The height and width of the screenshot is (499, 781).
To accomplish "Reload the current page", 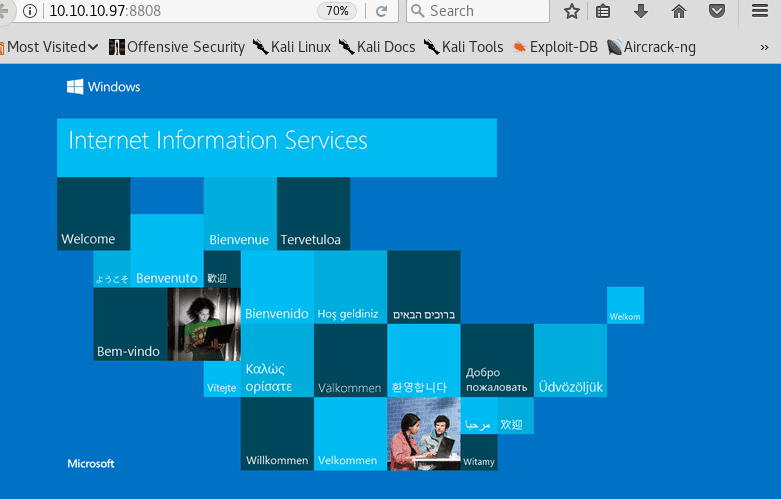I will coord(382,11).
